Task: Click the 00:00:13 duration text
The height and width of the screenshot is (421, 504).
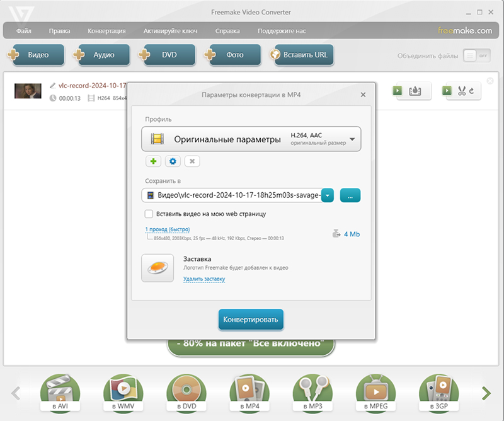Action: pos(70,98)
